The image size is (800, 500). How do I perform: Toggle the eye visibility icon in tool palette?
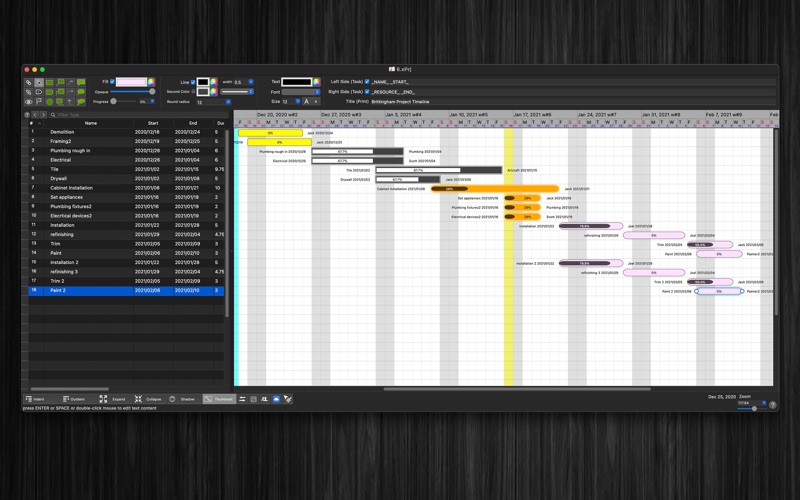tap(29, 102)
